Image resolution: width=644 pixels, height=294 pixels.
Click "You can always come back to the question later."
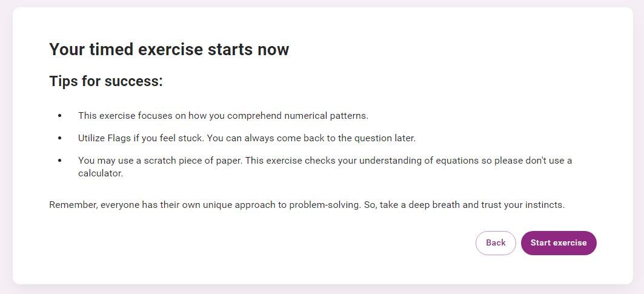point(311,138)
